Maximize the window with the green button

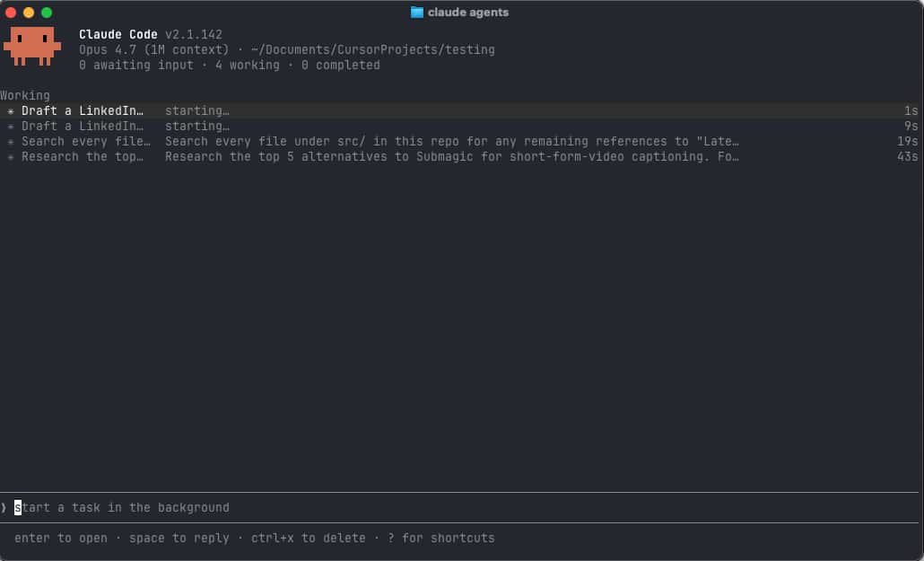pos(47,13)
